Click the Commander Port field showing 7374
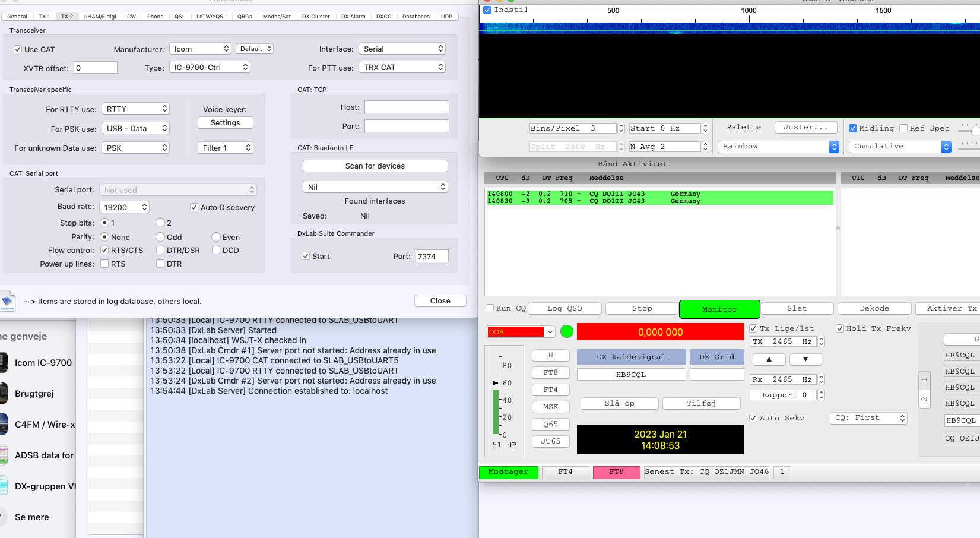The width and height of the screenshot is (980, 538). coord(432,256)
